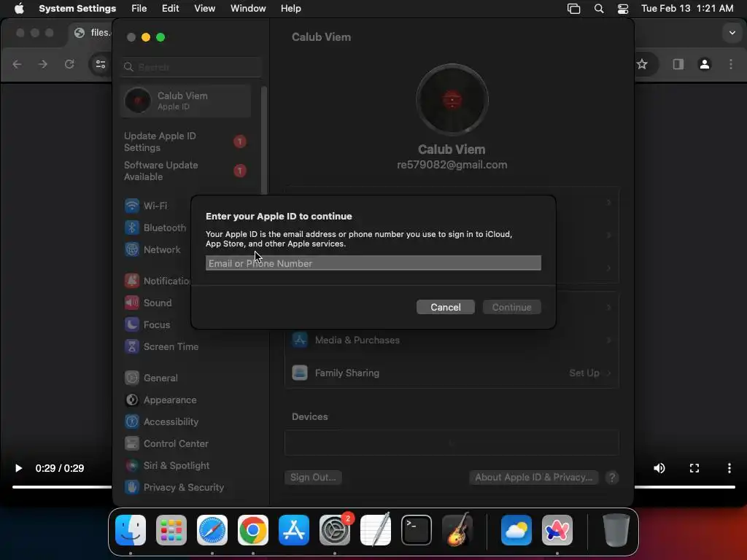Open Privacy & Security settings

click(174, 488)
